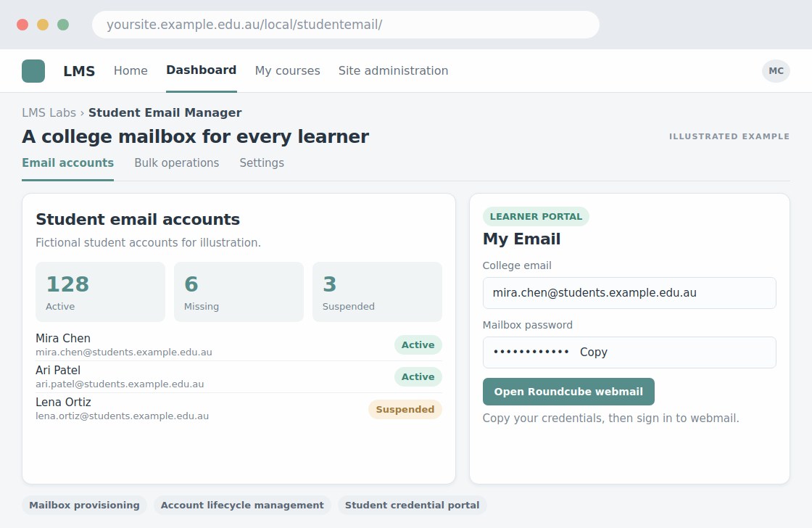Click Student Email Manager breadcrumb
The image size is (812, 528).
click(165, 112)
